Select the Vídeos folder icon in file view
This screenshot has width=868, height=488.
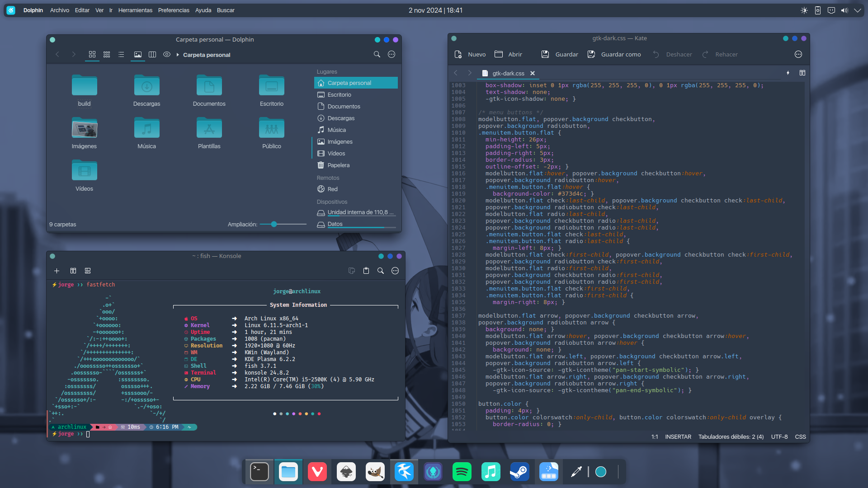pyautogui.click(x=84, y=170)
